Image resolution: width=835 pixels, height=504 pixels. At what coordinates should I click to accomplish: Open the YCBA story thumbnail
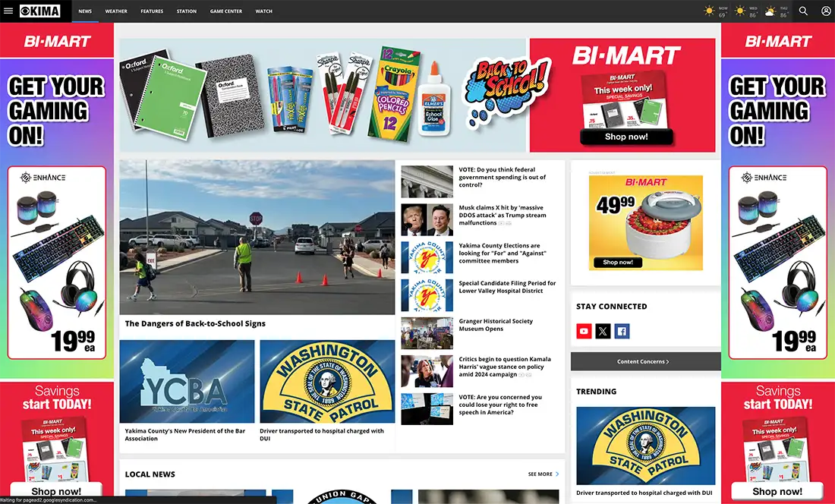[x=187, y=382]
